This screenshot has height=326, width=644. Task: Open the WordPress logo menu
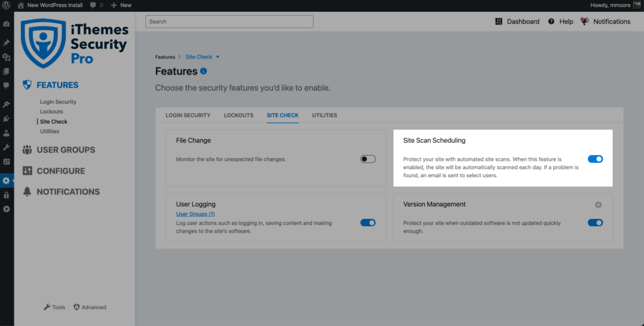tap(7, 5)
